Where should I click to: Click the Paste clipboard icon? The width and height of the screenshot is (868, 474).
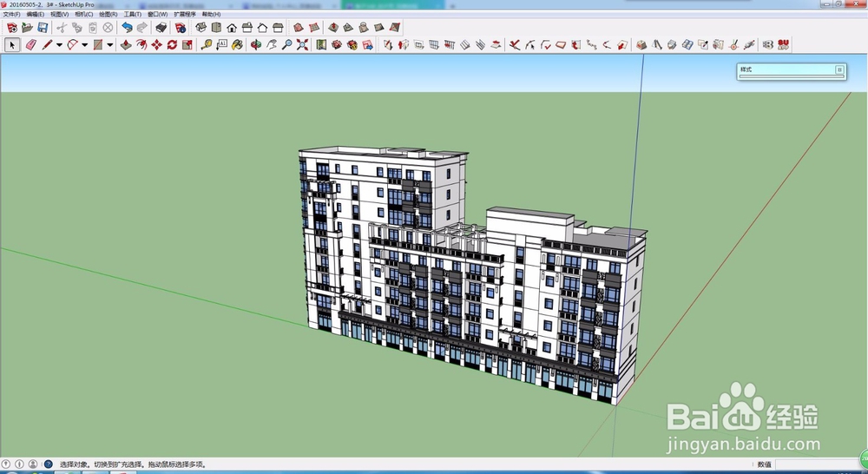pos(93,28)
